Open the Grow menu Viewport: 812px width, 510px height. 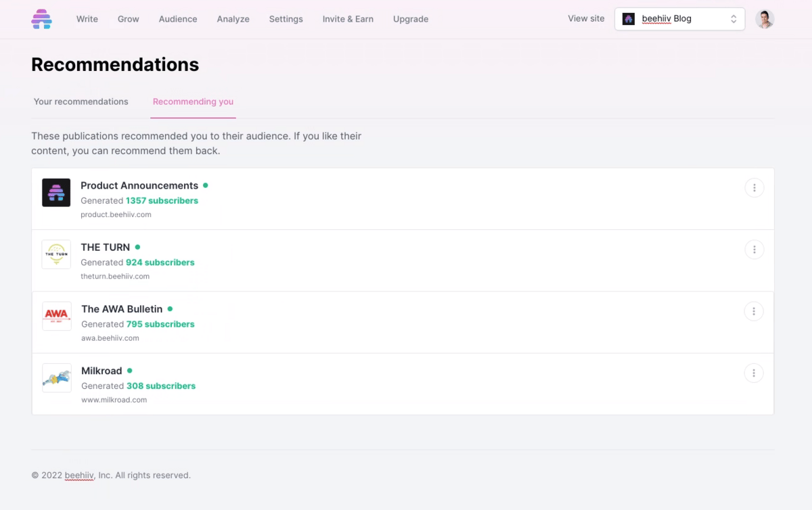pos(129,19)
